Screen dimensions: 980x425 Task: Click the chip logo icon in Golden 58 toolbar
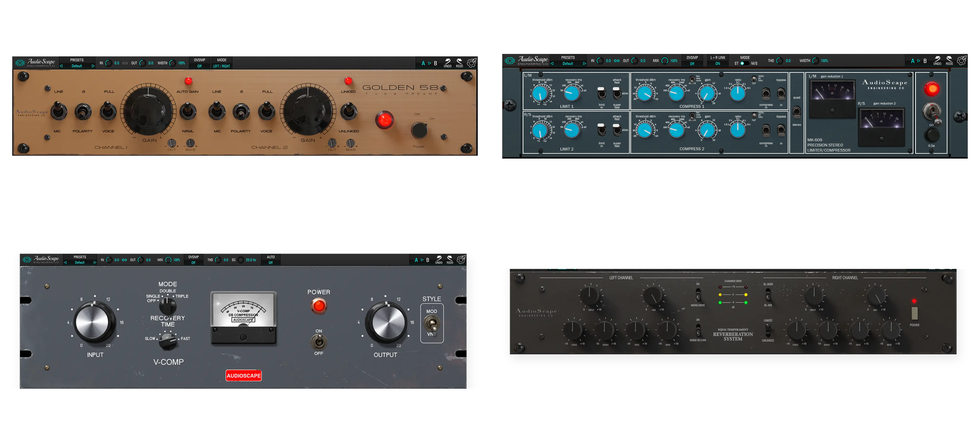pyautogui.click(x=20, y=63)
